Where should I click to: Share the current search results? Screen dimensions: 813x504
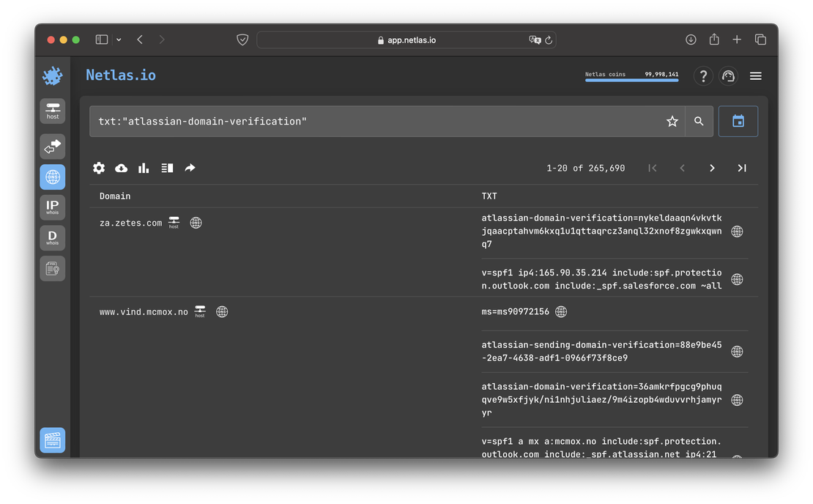(190, 168)
